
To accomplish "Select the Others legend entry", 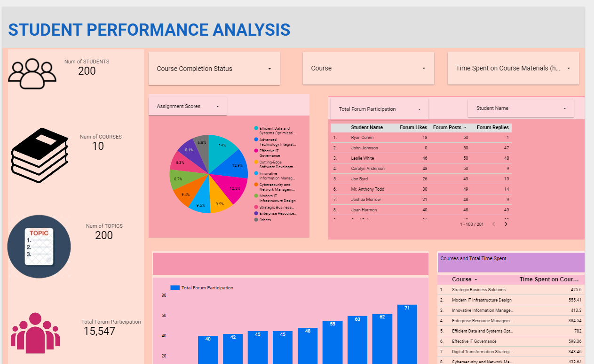I will coord(262,220).
